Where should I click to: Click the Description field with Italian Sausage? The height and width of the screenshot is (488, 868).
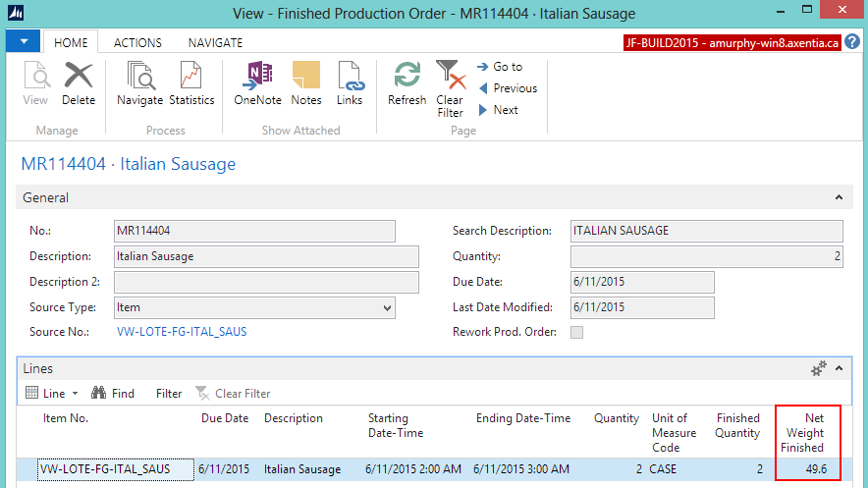point(267,256)
